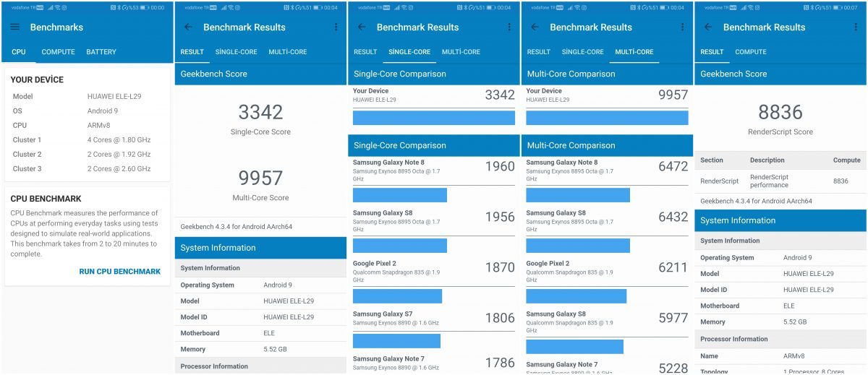868x375 pixels.
Task: Tap the 9957 Multi-Core Score value
Action: 260,178
